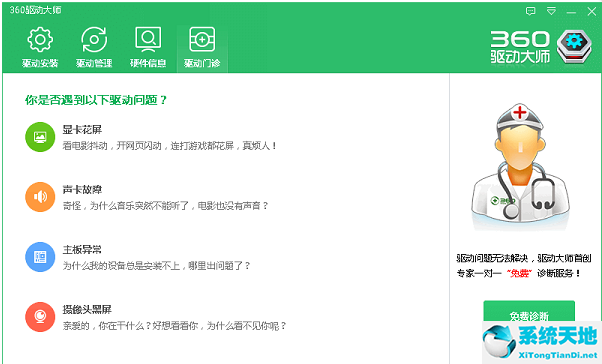Screen dimensions: 602x364
Task: Click the 360驱动大师 logo badge
Action: 574,47
